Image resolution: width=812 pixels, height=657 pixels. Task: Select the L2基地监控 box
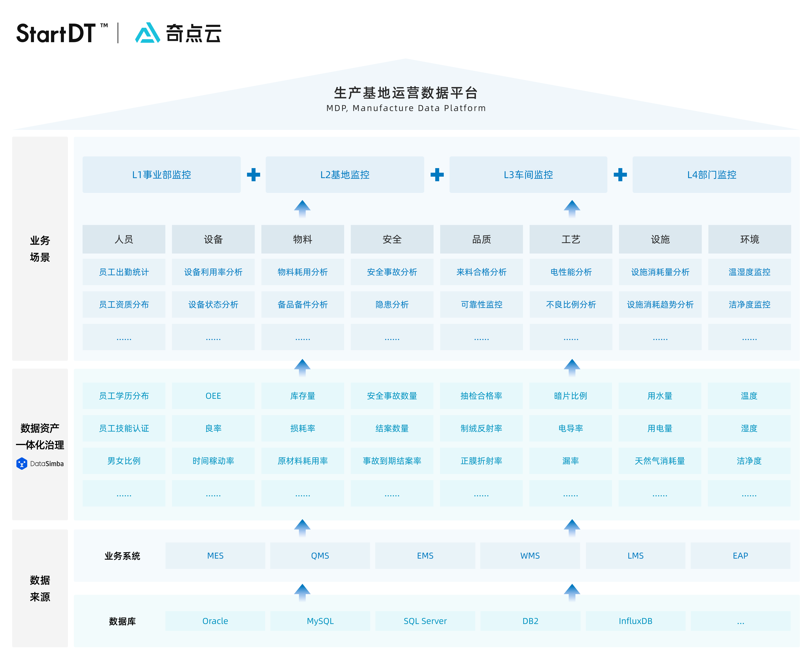pyautogui.click(x=345, y=175)
